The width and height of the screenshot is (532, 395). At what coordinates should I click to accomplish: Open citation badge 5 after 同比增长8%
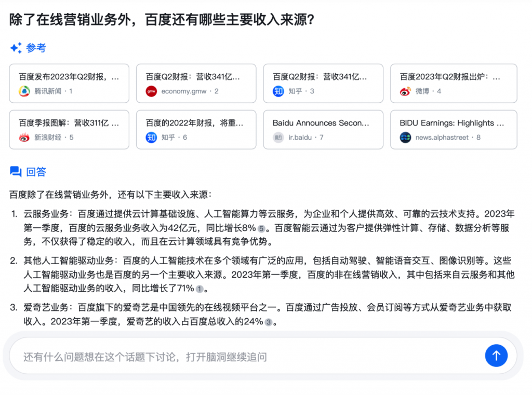[261, 228]
